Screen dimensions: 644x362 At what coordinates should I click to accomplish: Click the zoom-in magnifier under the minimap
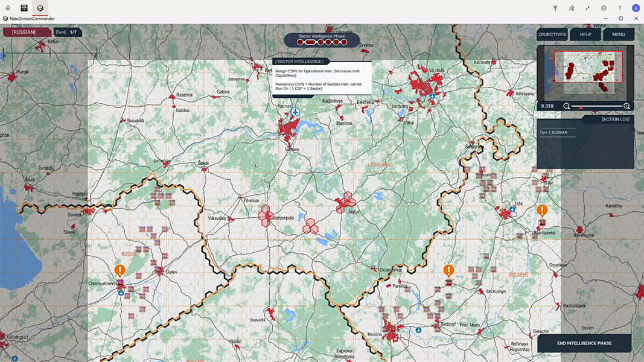coord(626,106)
